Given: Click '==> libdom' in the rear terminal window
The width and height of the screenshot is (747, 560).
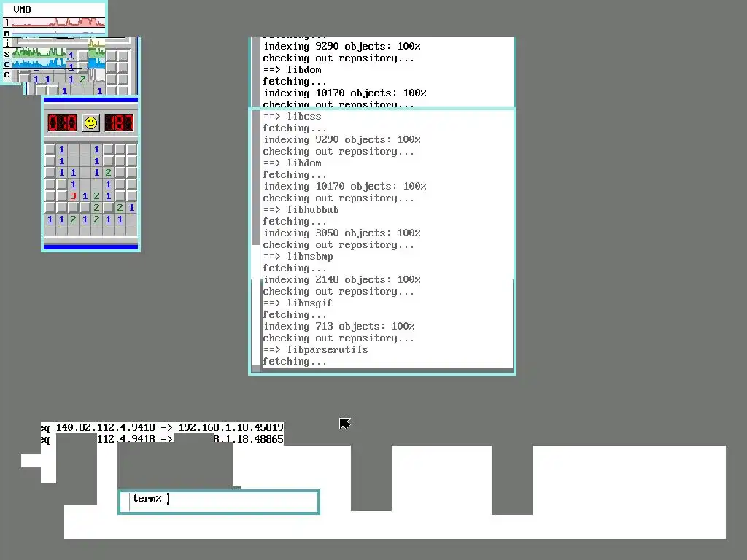Looking at the screenshot, I should tap(292, 69).
